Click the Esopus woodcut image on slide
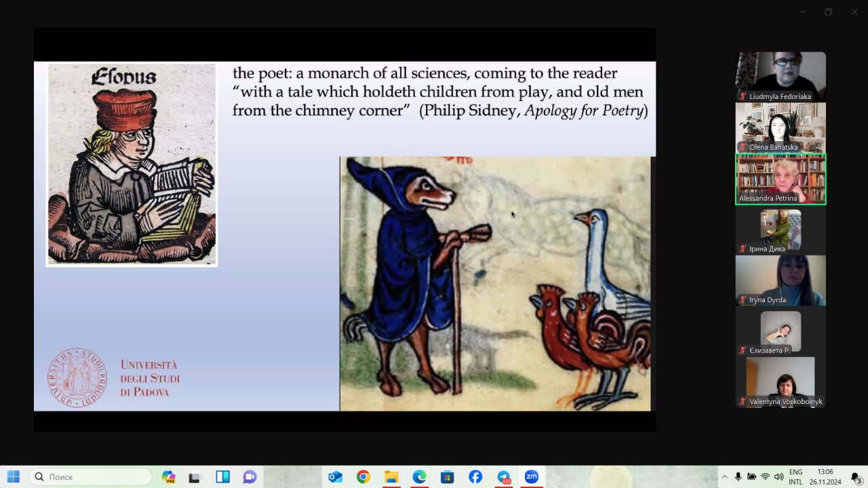 pyautogui.click(x=132, y=165)
